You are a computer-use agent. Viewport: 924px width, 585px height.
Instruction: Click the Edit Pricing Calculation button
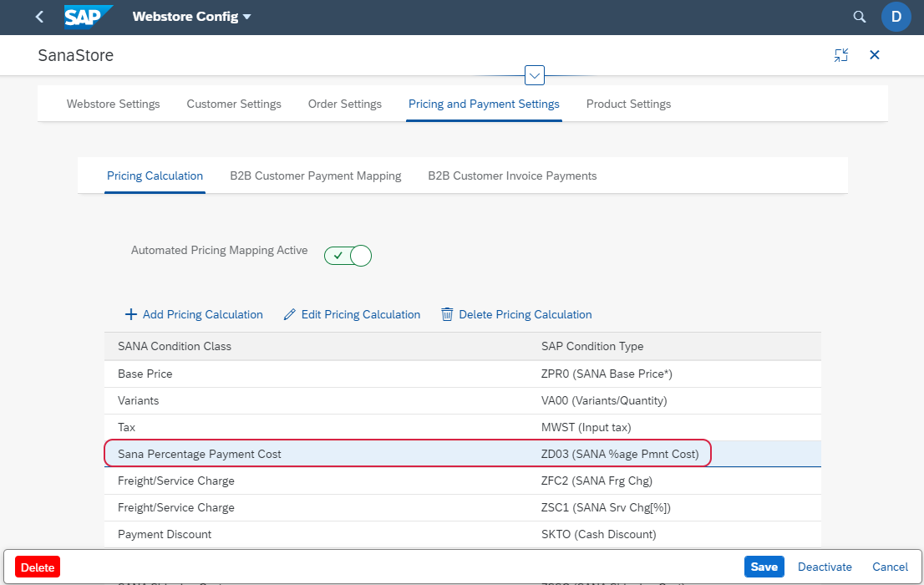[352, 314]
